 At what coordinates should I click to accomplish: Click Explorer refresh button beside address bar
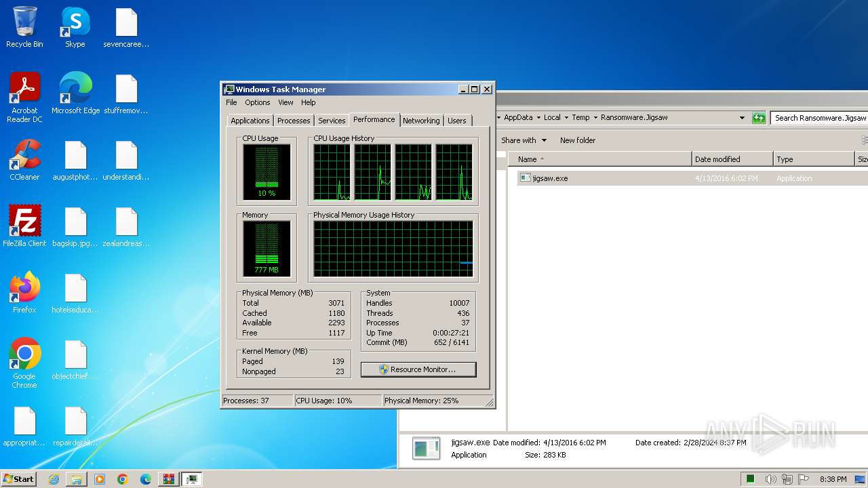point(759,118)
